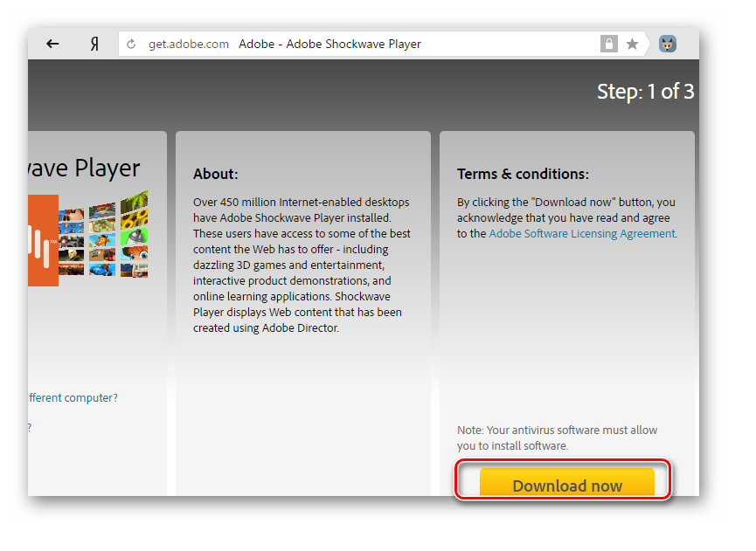756x551 pixels.
Task: Click the Download now button
Action: coord(566,484)
